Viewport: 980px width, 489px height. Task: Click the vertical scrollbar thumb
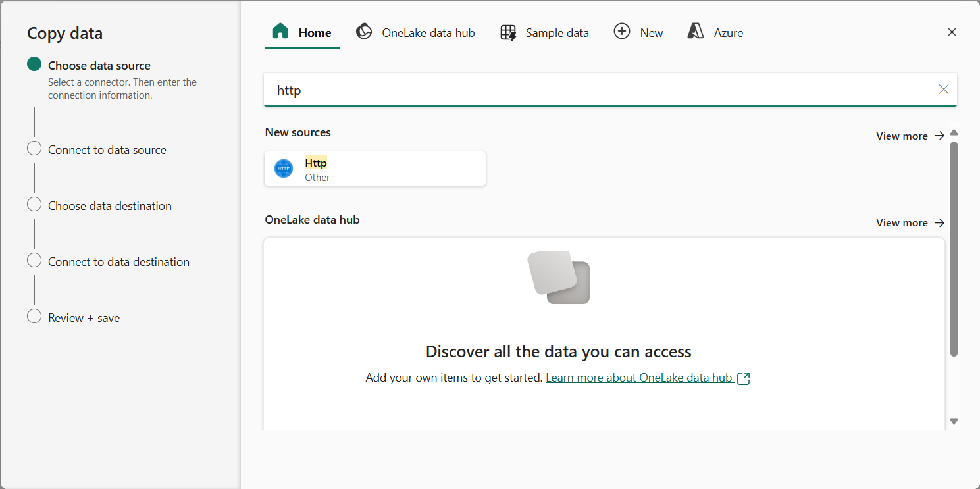[954, 249]
